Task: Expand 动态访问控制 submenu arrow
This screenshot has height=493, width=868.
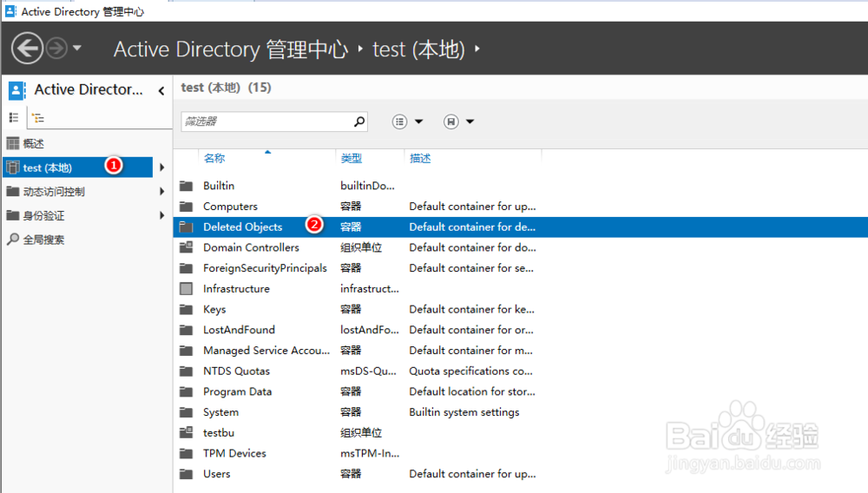Action: [x=161, y=192]
